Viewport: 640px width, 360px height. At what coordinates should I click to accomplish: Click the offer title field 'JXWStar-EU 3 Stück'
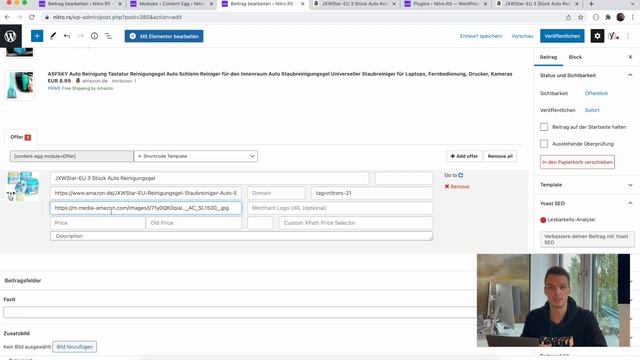[x=209, y=178]
